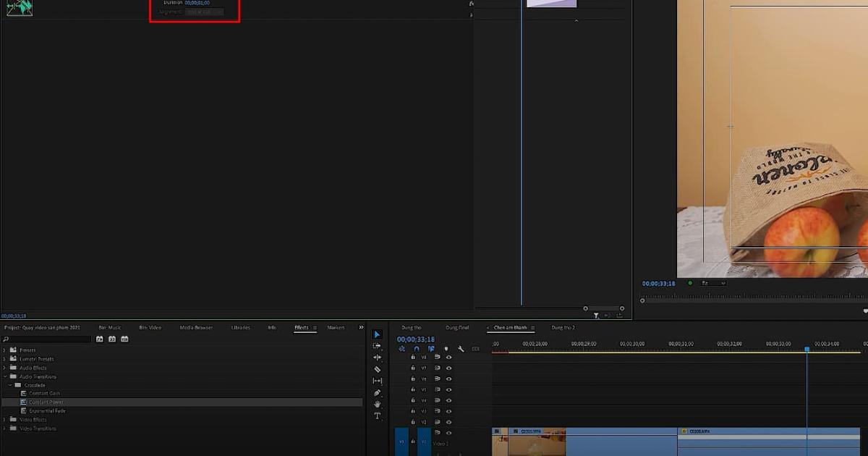Select the Track Select Forward tool
Image resolution: width=868 pixels, height=456 pixels.
point(377,346)
